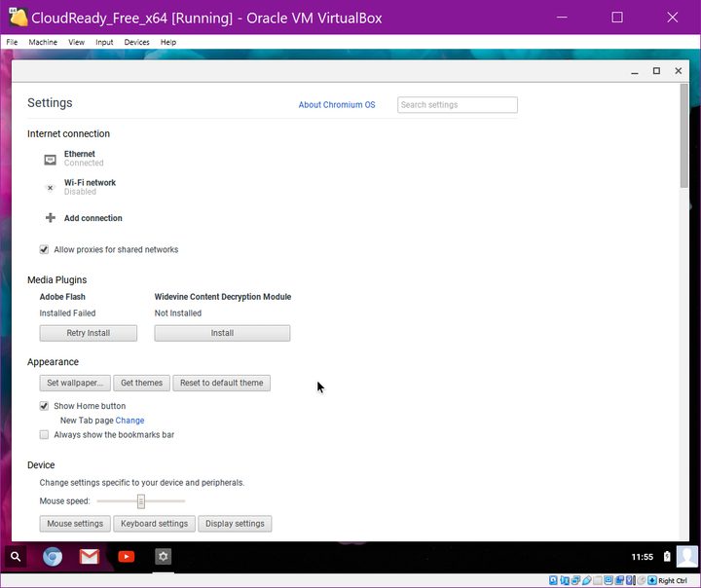Screen dimensions: 701x588
Task: Click the plus icon beside Add connection
Action: 50,218
